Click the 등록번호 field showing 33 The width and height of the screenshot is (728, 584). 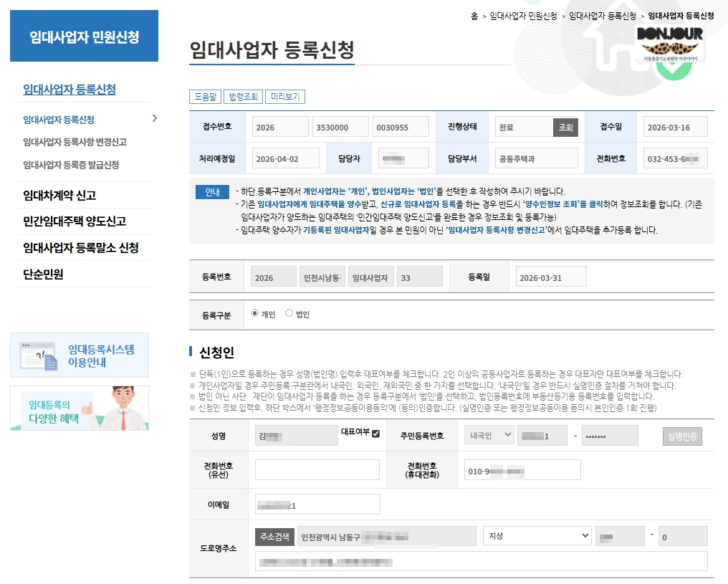(420, 277)
